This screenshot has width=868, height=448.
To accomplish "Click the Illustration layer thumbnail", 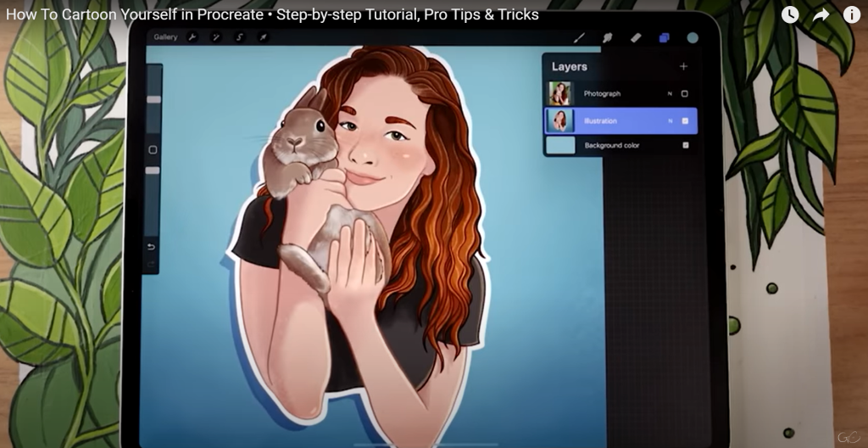I will (x=559, y=120).
